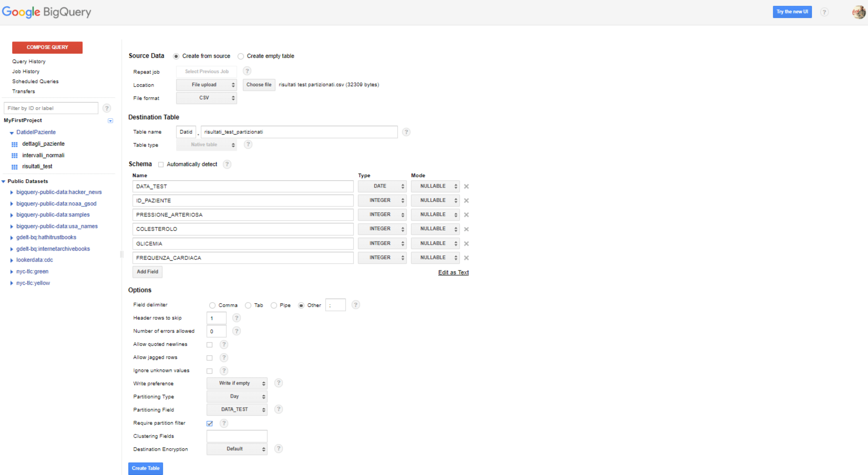
Task: Open Query History
Action: [x=29, y=61]
